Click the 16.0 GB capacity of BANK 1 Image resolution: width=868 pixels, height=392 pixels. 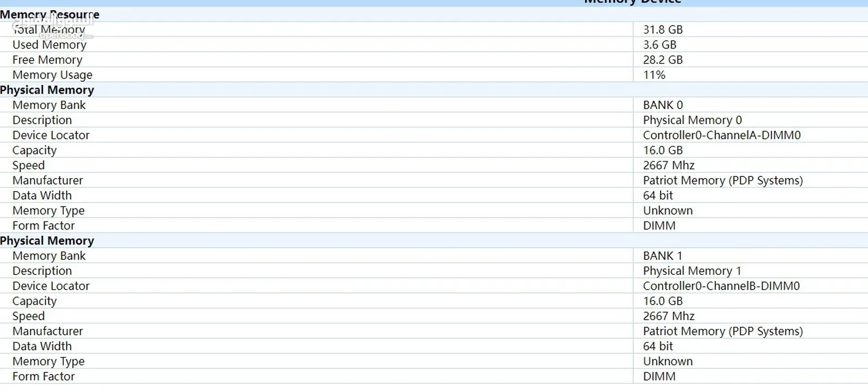[x=662, y=301]
